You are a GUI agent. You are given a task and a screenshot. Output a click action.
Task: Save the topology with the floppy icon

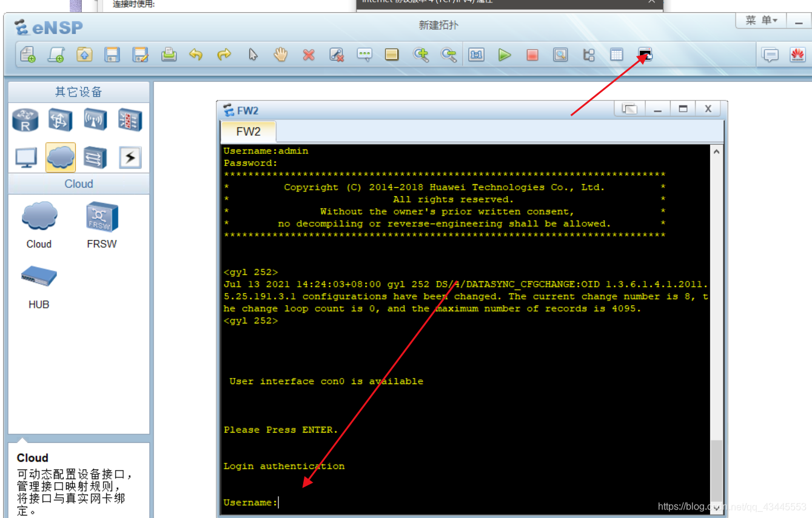coord(112,55)
